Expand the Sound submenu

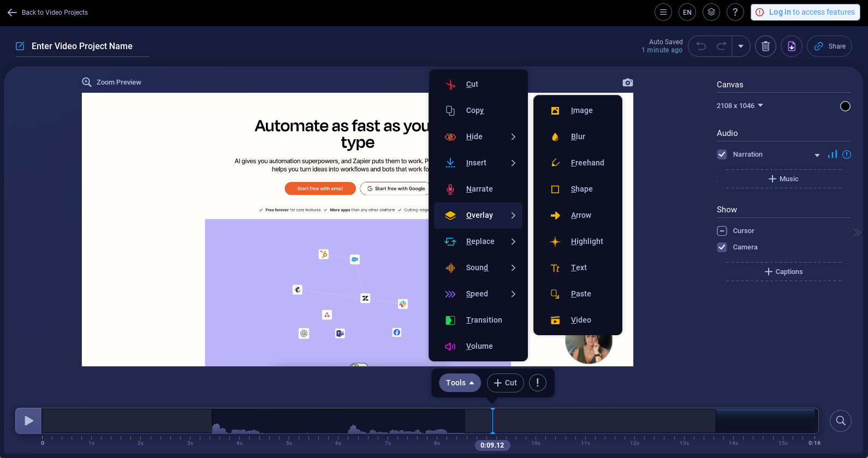(513, 267)
